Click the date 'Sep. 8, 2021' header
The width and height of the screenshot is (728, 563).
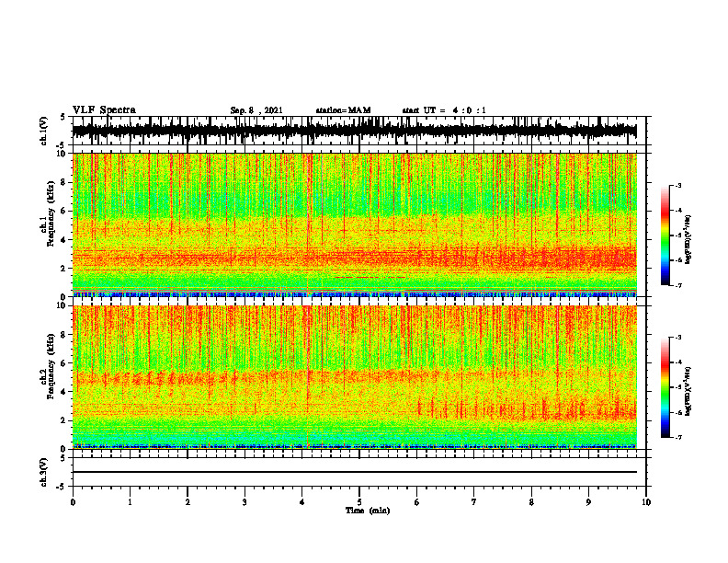click(256, 110)
